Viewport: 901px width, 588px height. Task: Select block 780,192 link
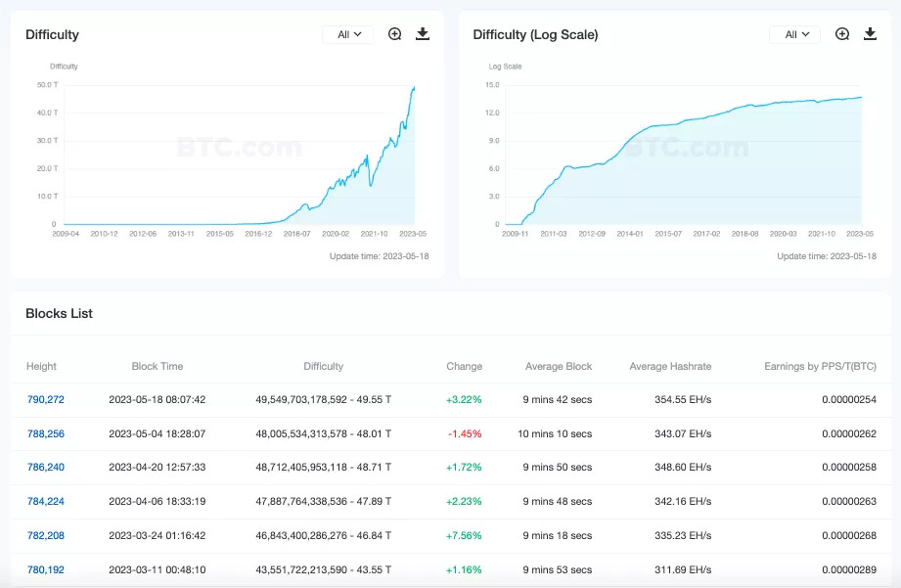point(46,569)
